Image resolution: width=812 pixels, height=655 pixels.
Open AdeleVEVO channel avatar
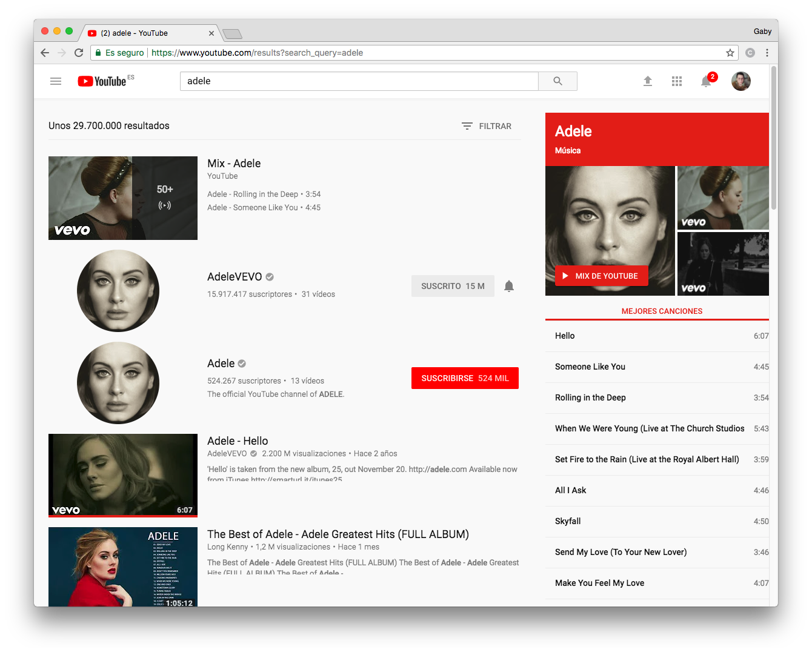tap(118, 291)
